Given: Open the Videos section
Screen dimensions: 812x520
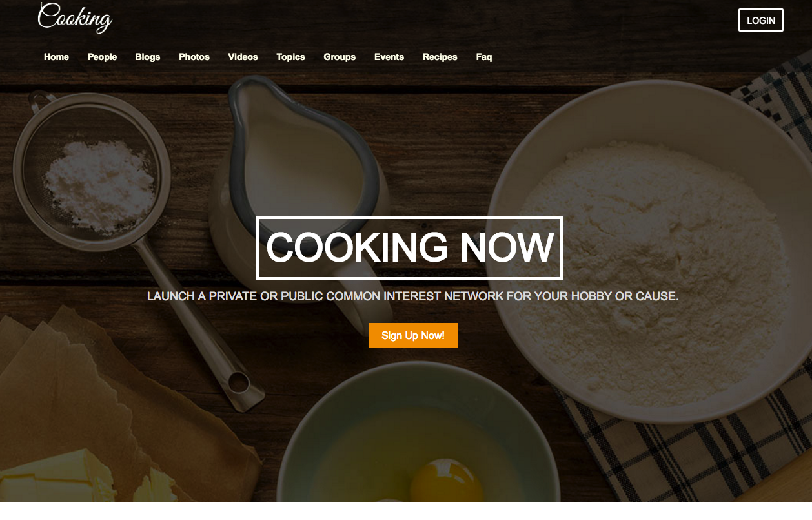Looking at the screenshot, I should click(x=243, y=57).
